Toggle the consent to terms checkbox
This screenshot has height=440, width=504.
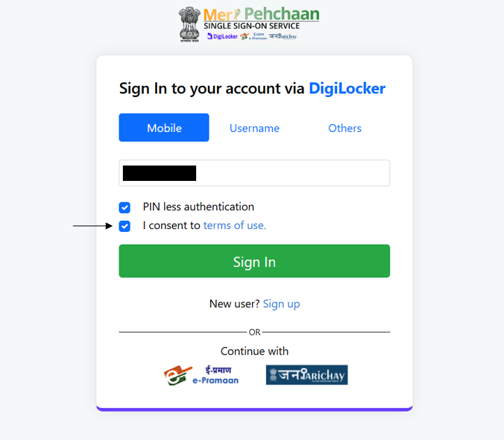point(124,226)
